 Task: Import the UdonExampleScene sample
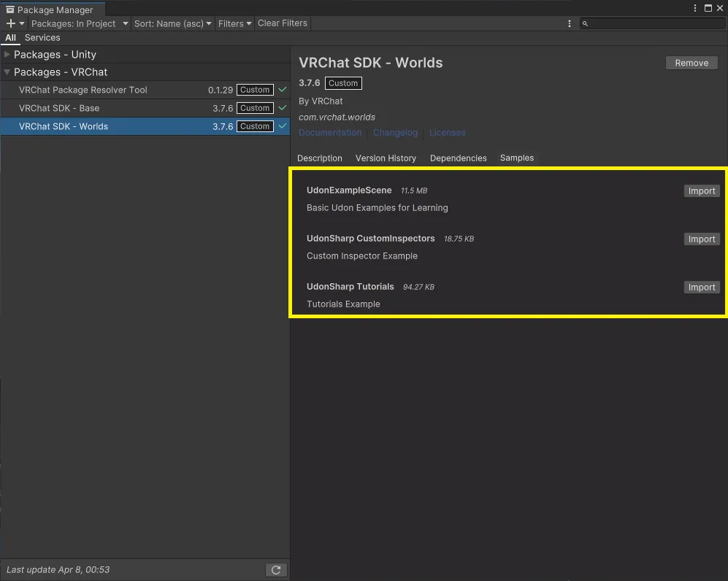tap(702, 191)
